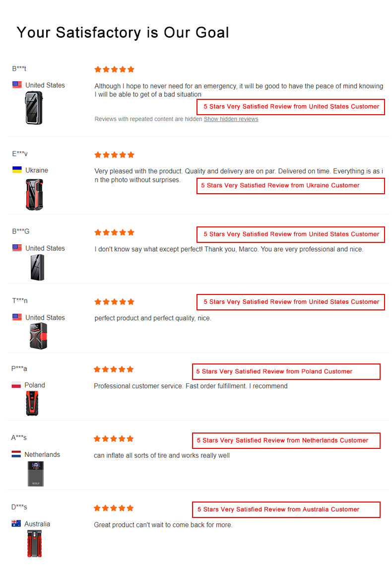
Task: Click the red Ukraine Customer review label
Action: pyautogui.click(x=290, y=185)
